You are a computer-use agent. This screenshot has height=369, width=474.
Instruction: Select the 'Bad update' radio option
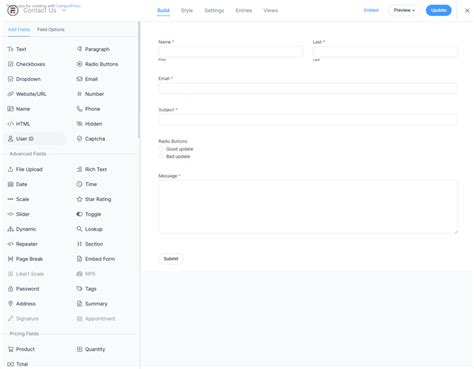point(162,157)
